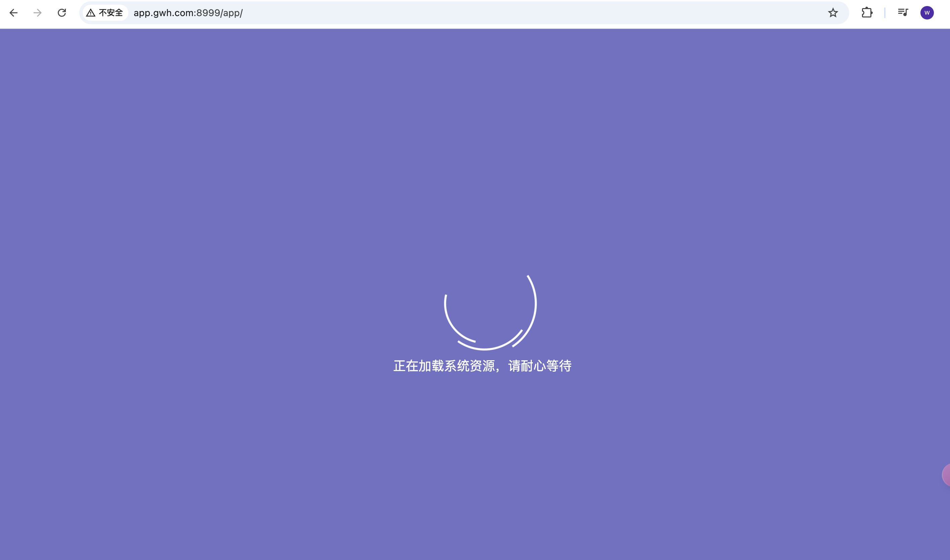Screen dimensions: 950x560
Task: Go back to the previous page
Action: [13, 13]
